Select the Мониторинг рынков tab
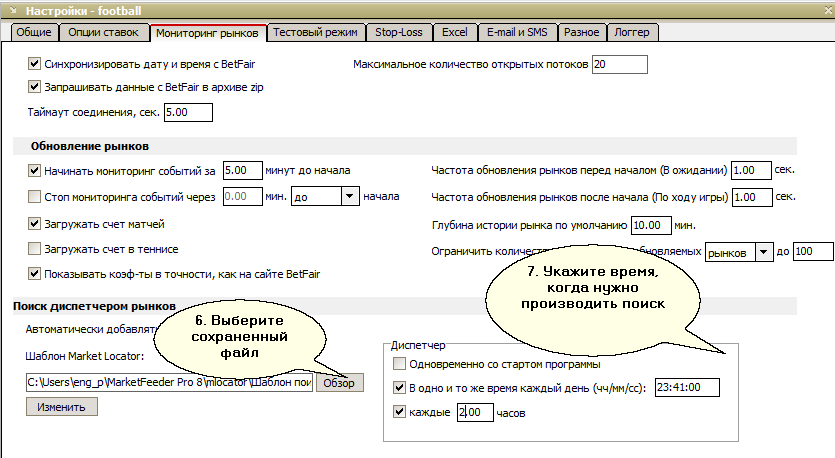This screenshot has height=458, width=835. point(208,33)
